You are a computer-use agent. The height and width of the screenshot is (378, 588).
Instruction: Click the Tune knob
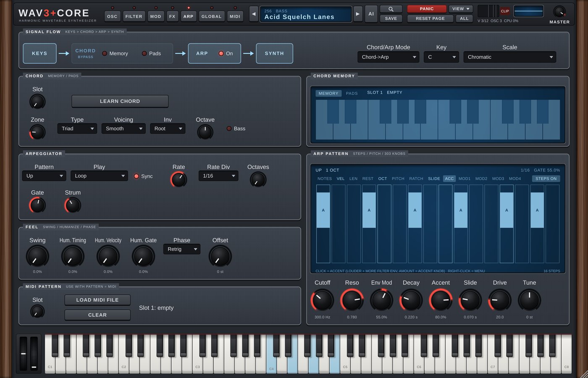point(529,300)
